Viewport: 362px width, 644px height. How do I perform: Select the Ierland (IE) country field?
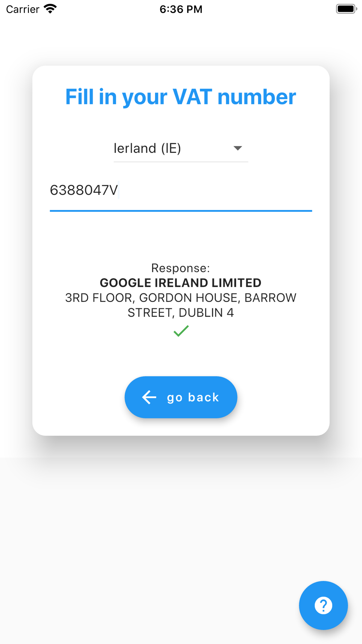tap(181, 149)
